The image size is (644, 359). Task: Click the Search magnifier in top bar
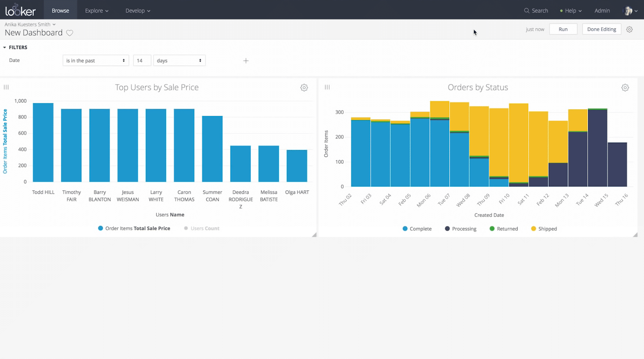(527, 10)
